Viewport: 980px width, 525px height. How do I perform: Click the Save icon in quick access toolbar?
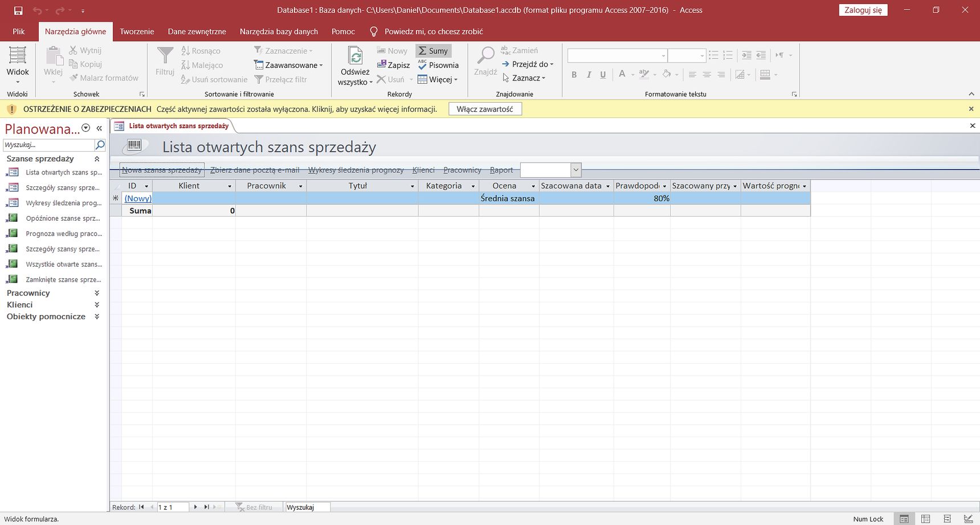click(18, 10)
